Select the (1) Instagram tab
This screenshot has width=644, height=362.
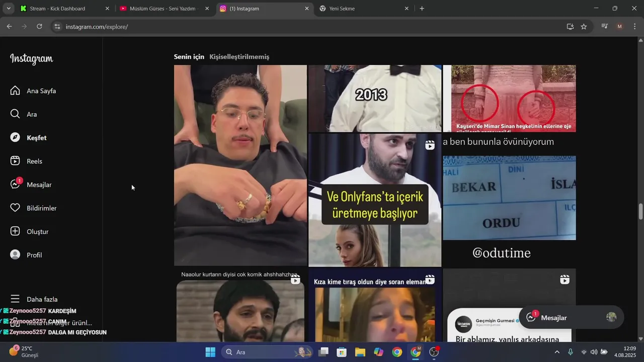265,9
